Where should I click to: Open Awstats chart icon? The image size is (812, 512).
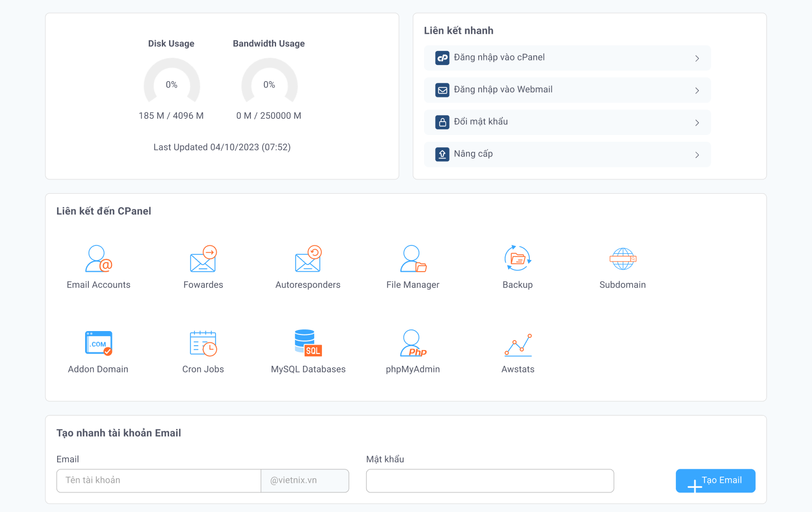pos(518,345)
